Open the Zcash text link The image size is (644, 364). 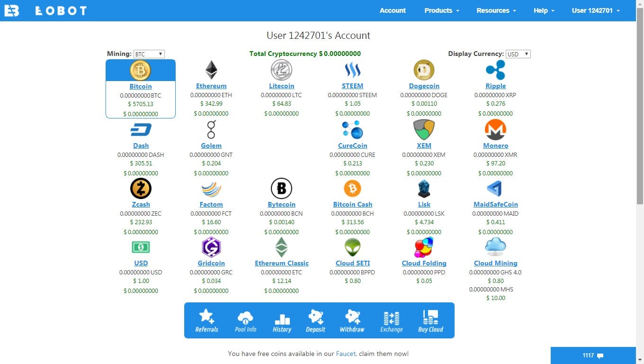[141, 204]
